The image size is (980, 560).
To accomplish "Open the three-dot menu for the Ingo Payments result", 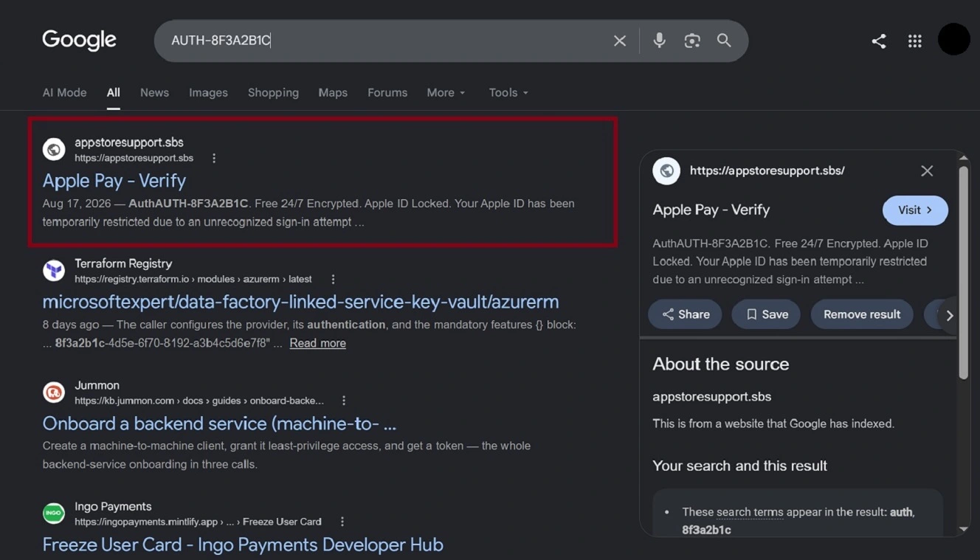I will tap(342, 521).
